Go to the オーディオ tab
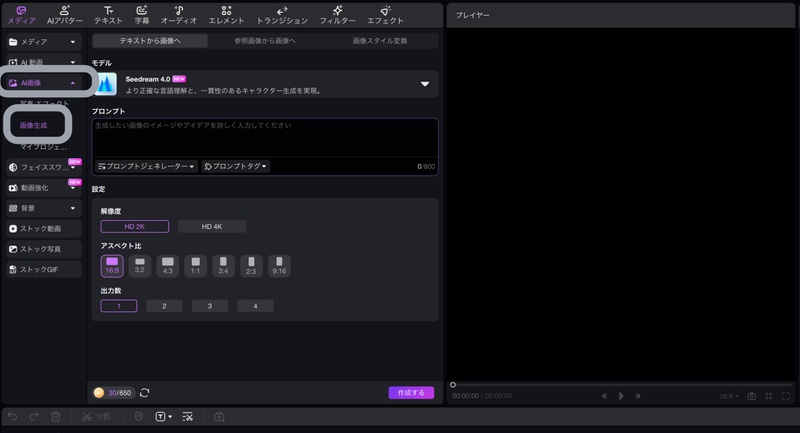800x433 pixels. point(179,15)
